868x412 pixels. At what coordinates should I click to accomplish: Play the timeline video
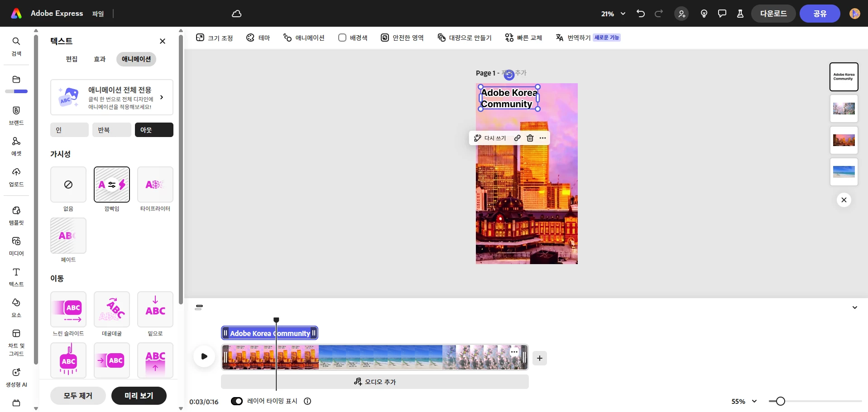pos(204,356)
